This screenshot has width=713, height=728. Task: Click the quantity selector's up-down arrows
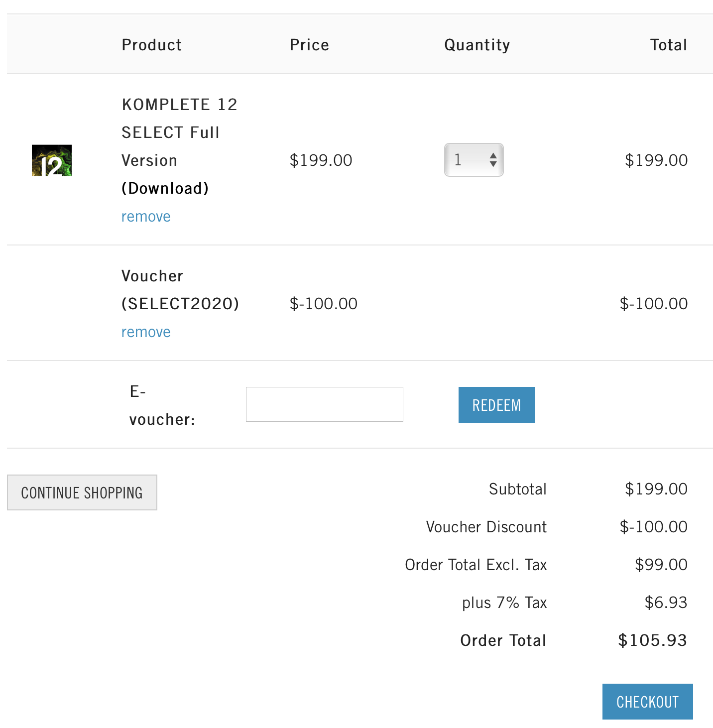(493, 160)
